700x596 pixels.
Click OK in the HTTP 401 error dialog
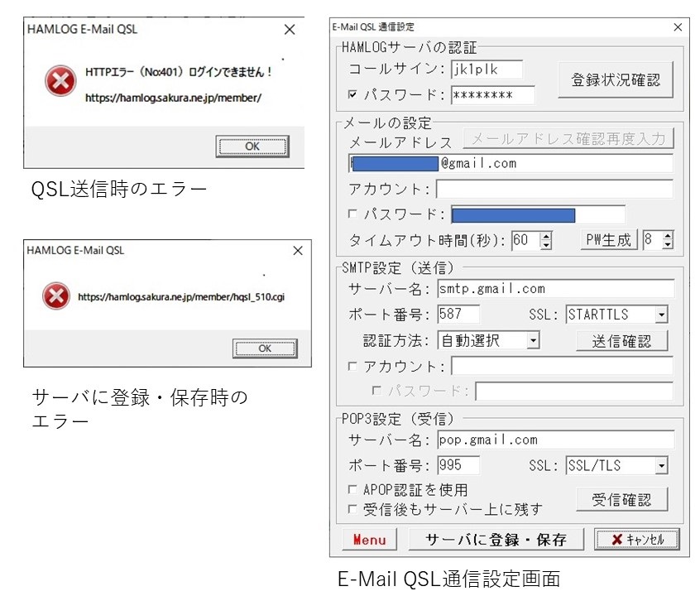click(x=252, y=147)
